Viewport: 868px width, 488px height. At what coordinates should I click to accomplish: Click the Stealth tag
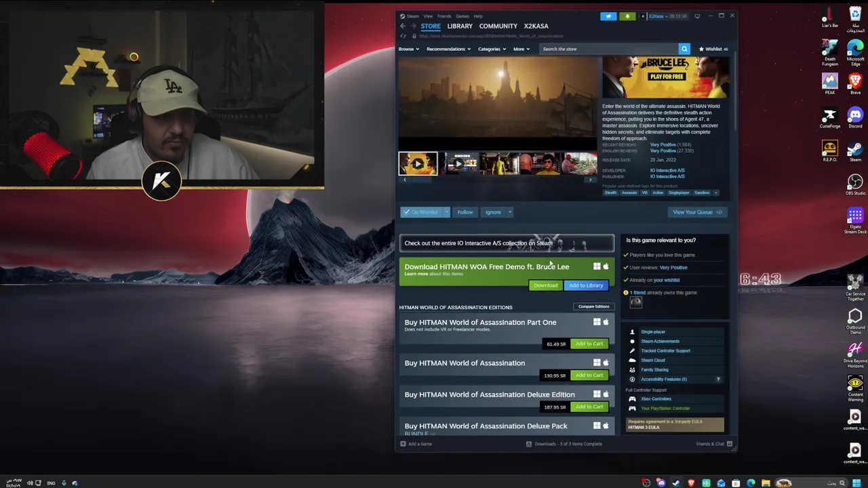coord(611,192)
